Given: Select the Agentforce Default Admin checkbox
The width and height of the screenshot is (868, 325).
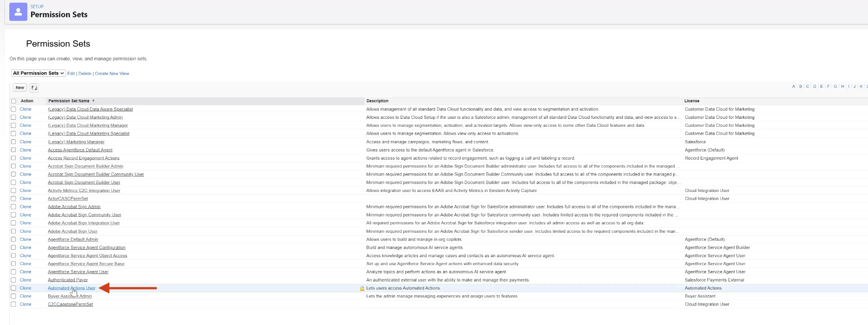Looking at the screenshot, I should [14, 239].
